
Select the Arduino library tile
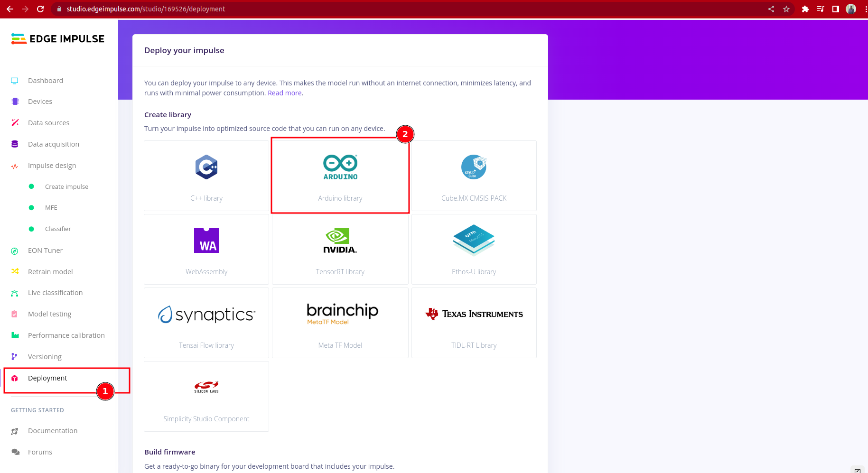click(340, 176)
